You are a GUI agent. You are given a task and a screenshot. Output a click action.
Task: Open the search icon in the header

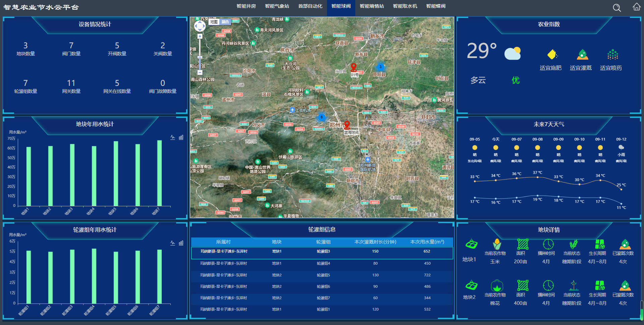pyautogui.click(x=616, y=8)
